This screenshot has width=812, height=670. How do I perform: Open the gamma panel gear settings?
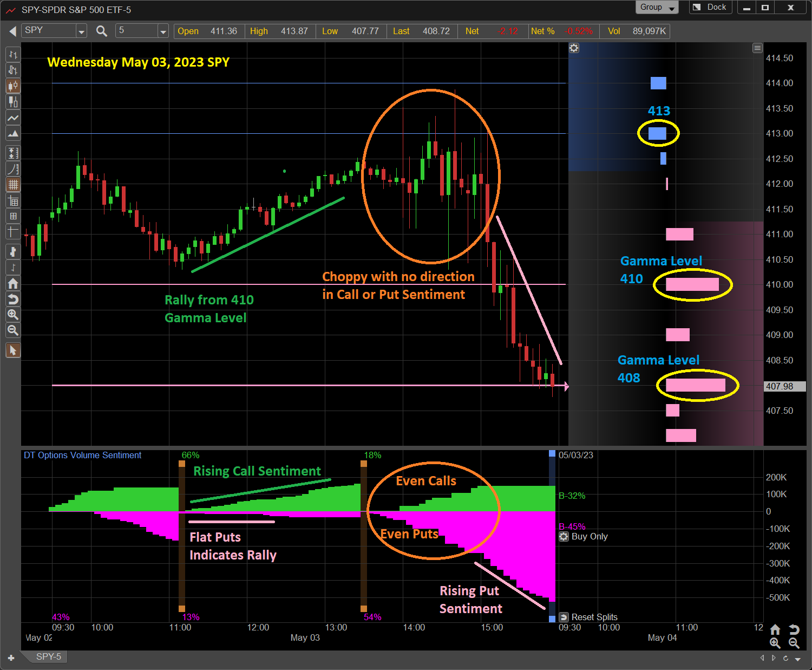point(574,48)
